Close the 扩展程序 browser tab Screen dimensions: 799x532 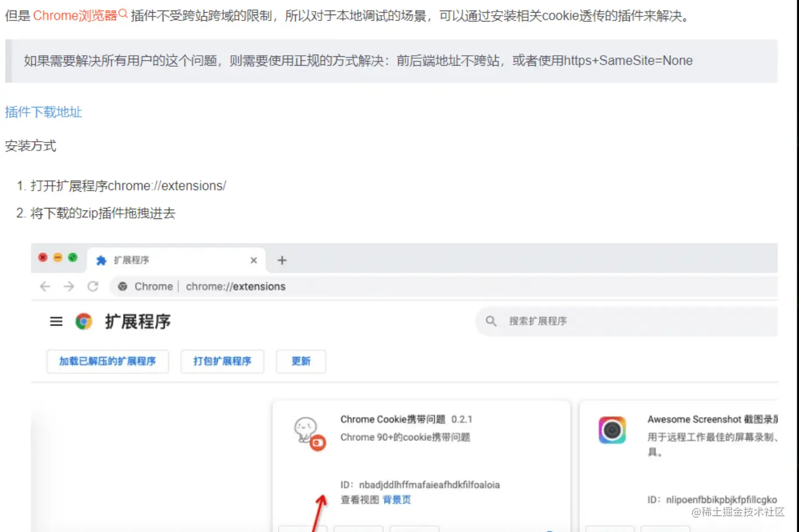point(253,260)
